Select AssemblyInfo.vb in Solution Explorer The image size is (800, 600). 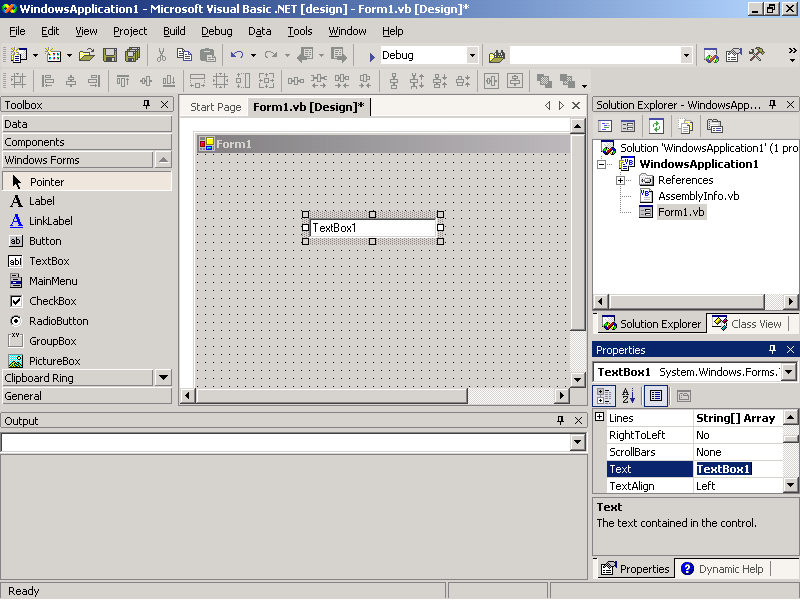[698, 196]
